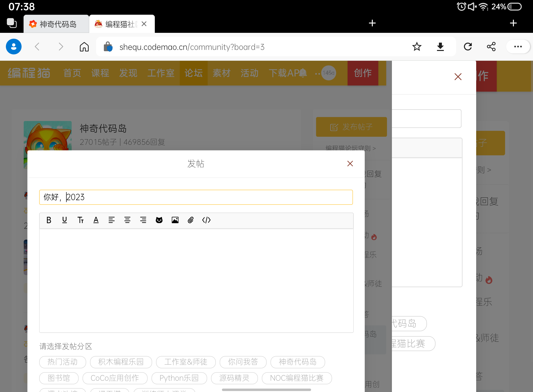Open the font size tool

tap(80, 220)
